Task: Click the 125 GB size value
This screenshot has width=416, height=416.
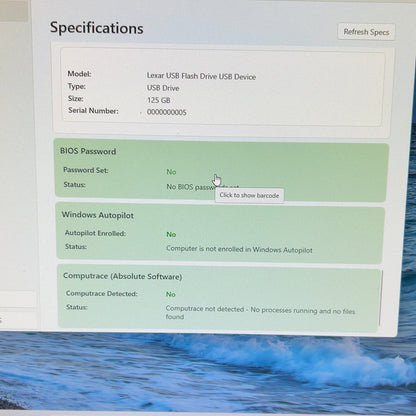Action: pos(159,100)
